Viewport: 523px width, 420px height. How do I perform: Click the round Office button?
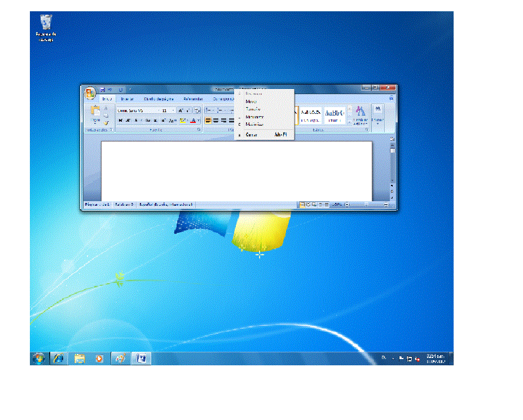[89, 92]
